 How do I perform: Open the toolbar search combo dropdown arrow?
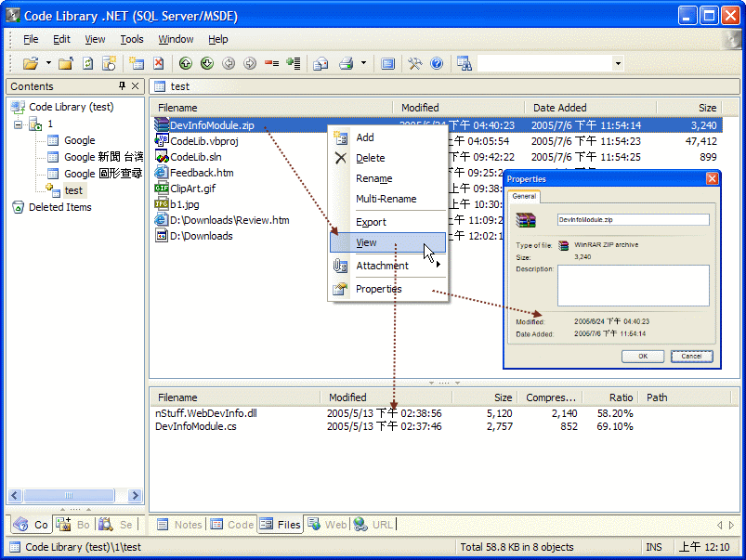[618, 63]
